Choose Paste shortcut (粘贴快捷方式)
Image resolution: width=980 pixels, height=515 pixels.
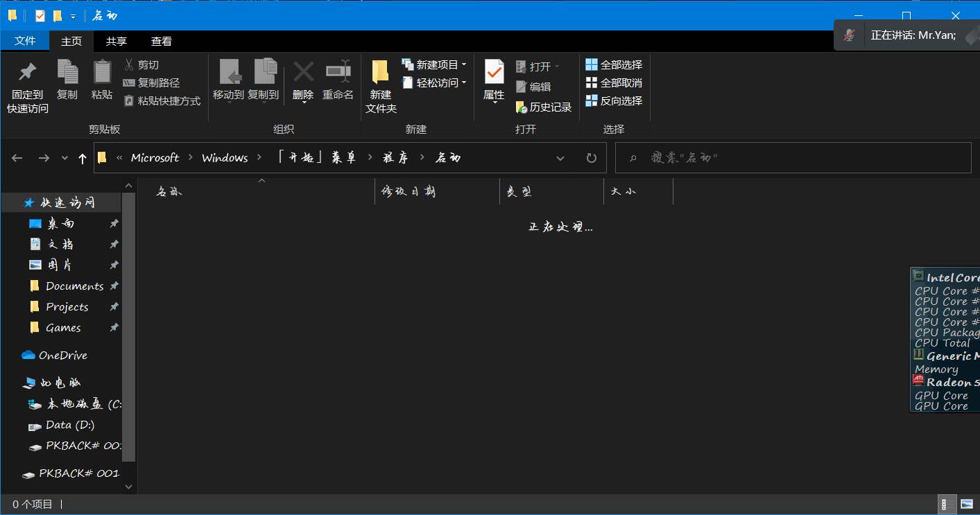click(x=162, y=101)
